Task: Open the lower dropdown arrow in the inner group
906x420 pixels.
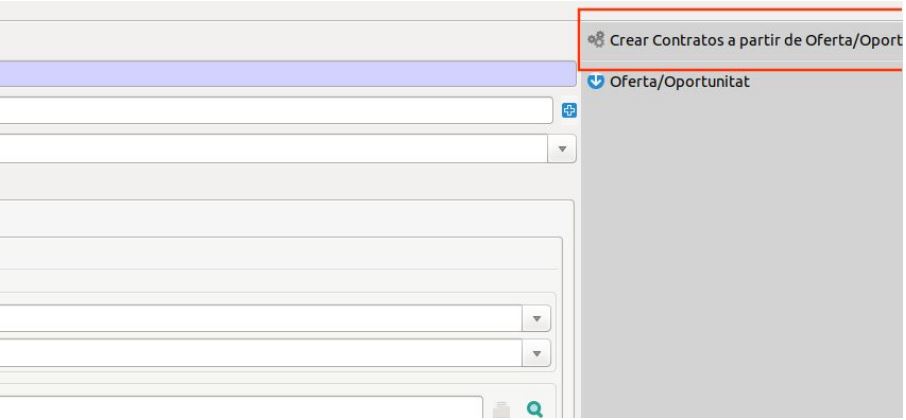Action: pos(539,353)
